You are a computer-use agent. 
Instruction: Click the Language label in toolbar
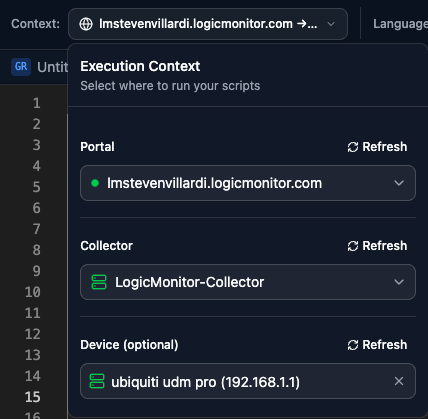pos(400,24)
